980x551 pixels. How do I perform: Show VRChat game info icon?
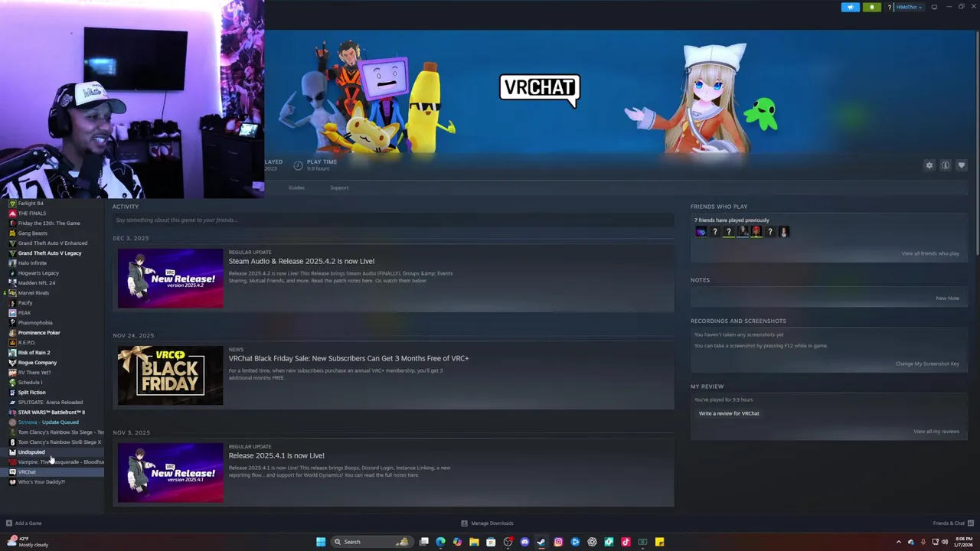point(946,165)
